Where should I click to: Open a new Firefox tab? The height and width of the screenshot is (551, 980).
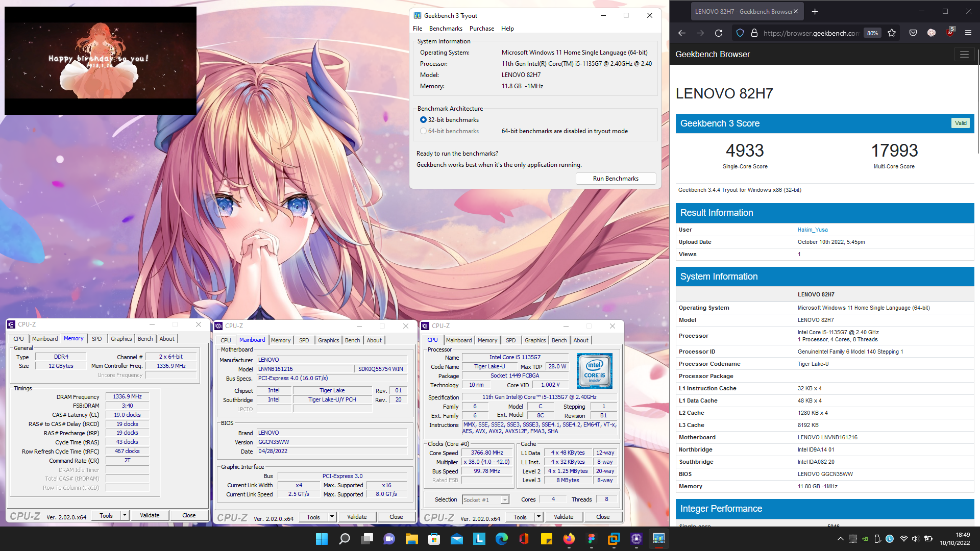pos(815,11)
